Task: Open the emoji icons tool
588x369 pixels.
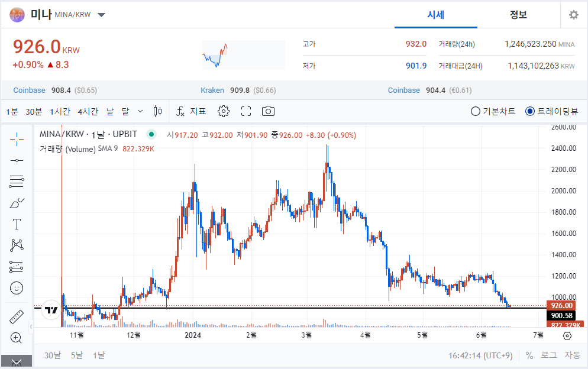Action: click(17, 288)
